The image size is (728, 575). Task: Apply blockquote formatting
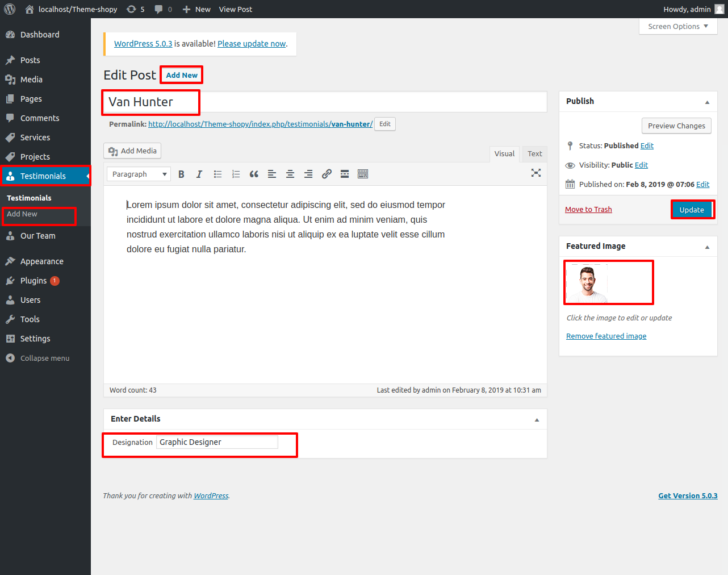click(x=254, y=174)
